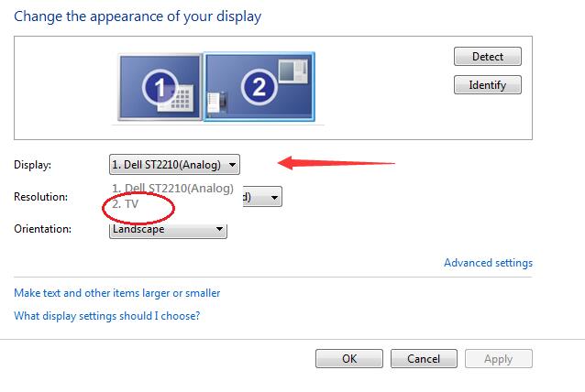This screenshot has width=585, height=392.
Task: Open the Advanced settings link
Action: tap(488, 263)
